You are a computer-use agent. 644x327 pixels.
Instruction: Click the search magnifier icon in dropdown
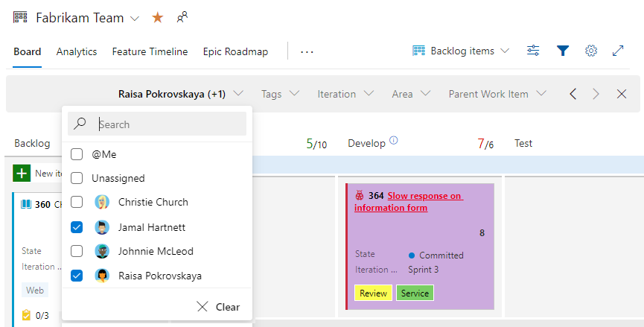[80, 124]
